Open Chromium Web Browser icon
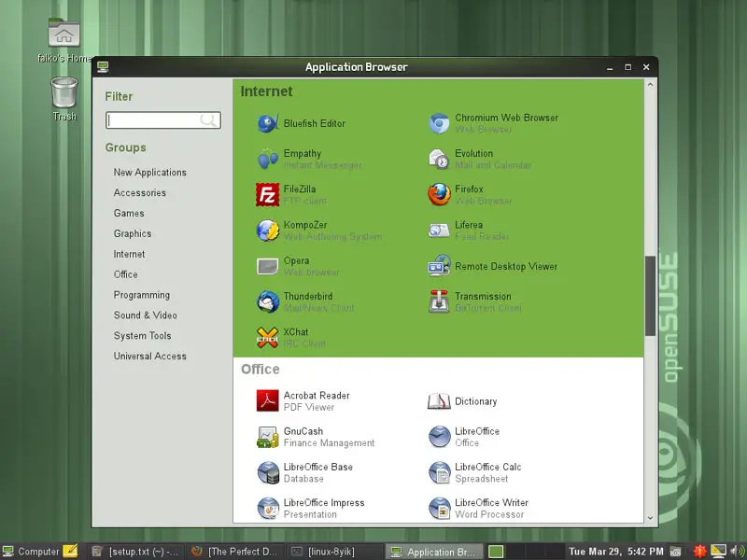The height and width of the screenshot is (560, 747). pos(439,123)
